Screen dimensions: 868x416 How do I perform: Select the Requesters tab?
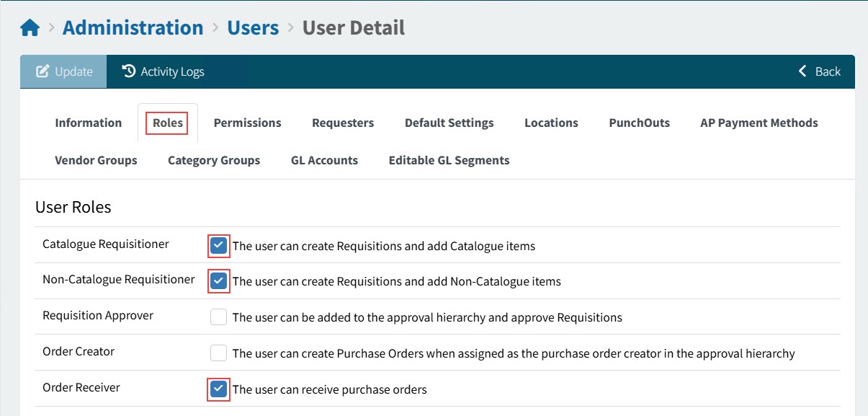tap(343, 123)
